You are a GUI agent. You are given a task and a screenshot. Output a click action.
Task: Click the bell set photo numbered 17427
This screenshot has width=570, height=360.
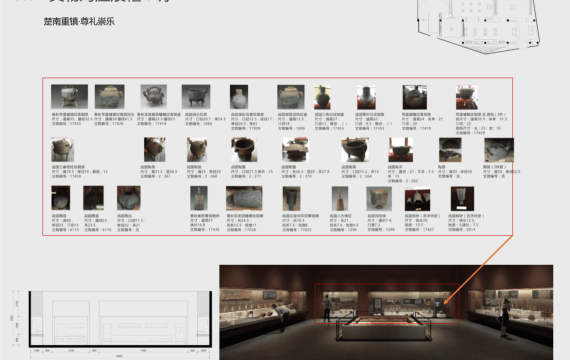(417, 199)
